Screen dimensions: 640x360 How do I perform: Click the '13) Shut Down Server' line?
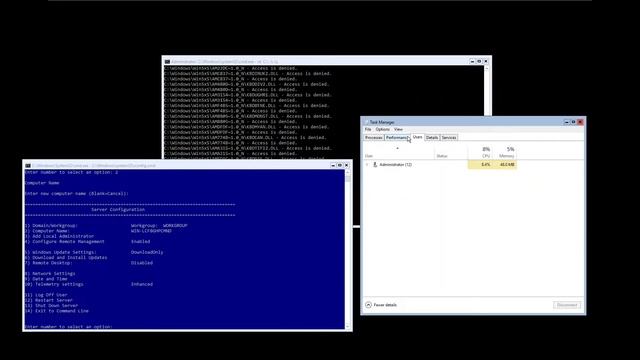(51, 305)
